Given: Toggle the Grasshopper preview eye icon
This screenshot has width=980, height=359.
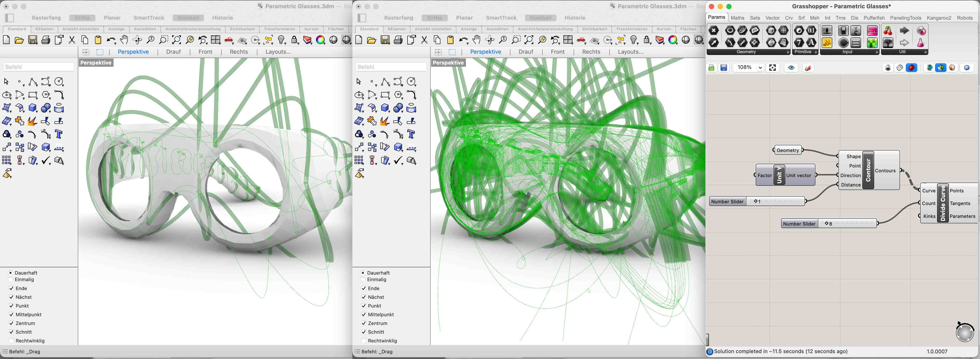Looking at the screenshot, I should [x=791, y=68].
